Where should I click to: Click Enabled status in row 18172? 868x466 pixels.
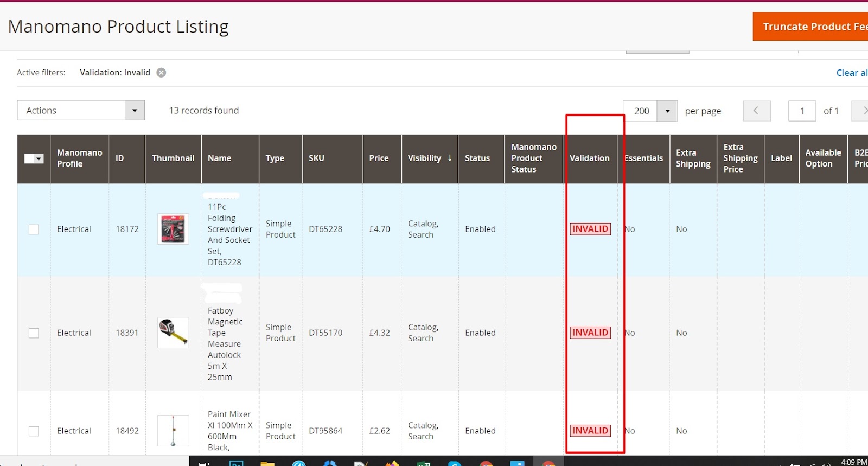(480, 229)
